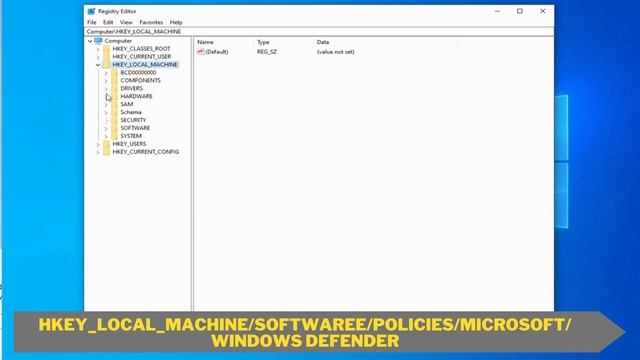Click the HKEY_CURRENT_USER folder icon
The width and height of the screenshot is (640, 360).
coord(107,57)
